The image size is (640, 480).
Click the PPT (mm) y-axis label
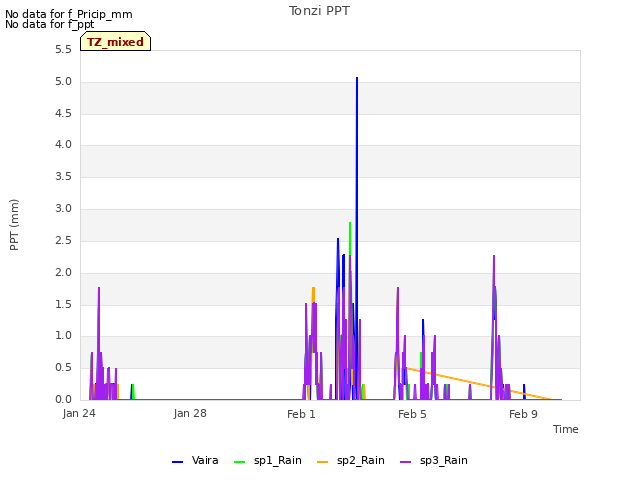[x=14, y=225]
